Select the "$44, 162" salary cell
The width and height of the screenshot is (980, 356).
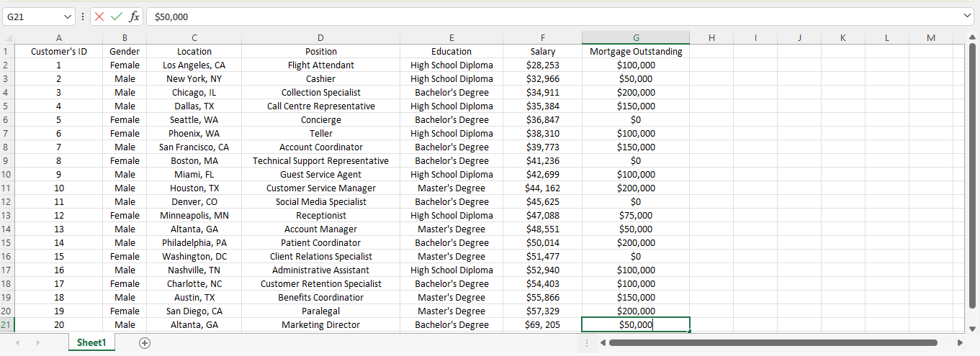click(543, 188)
